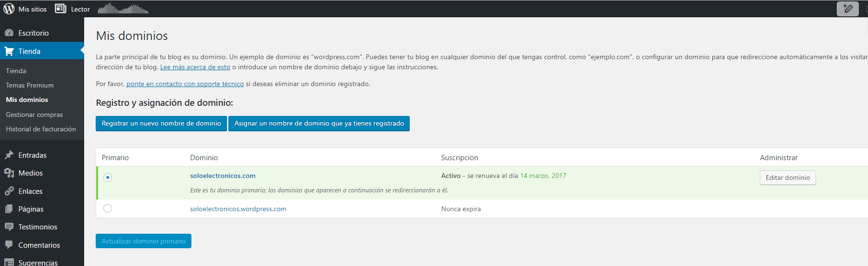Click 'Este es tu dominio primario' note
The height and width of the screenshot is (266, 868).
(319, 190)
